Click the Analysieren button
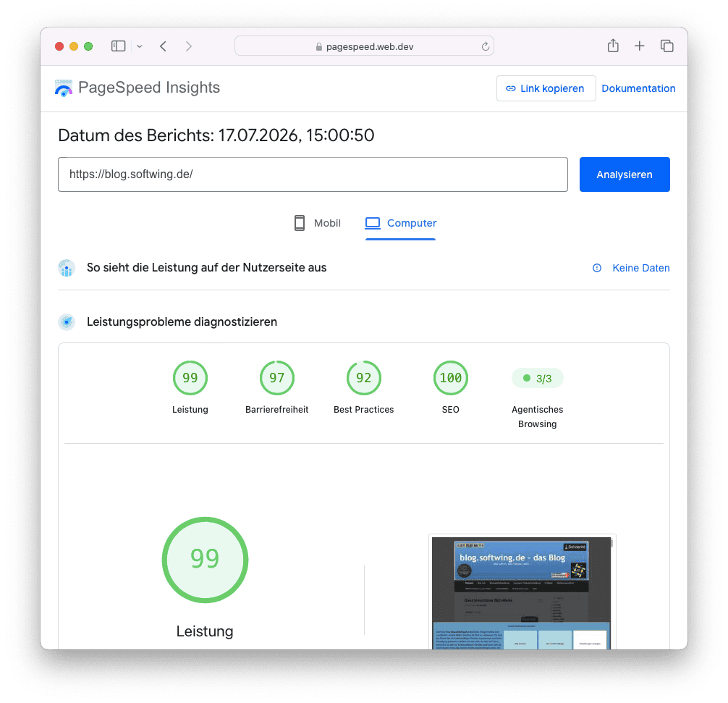Viewport: 728px width, 703px height. [x=625, y=174]
